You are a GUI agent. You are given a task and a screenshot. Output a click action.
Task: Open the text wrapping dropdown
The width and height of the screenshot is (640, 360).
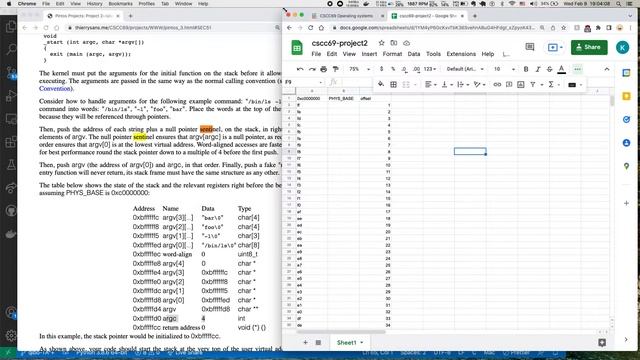point(462,84)
